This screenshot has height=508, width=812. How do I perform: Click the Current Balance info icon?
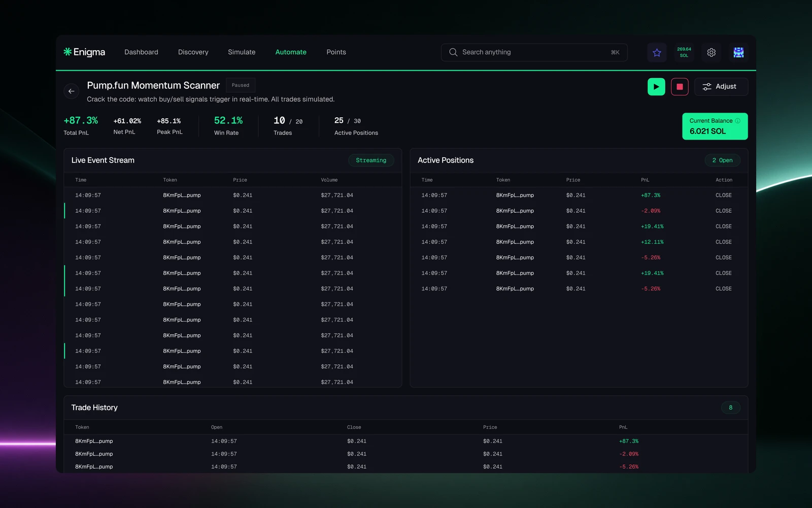738,121
